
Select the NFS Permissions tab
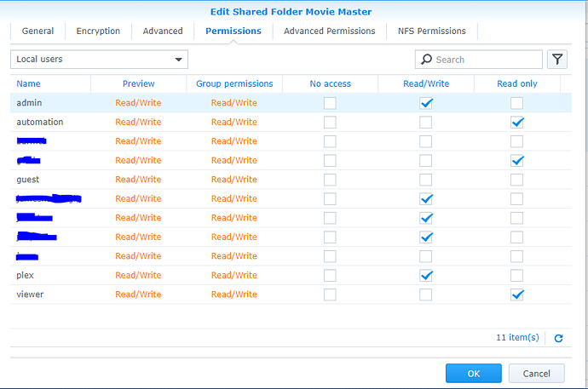(431, 31)
